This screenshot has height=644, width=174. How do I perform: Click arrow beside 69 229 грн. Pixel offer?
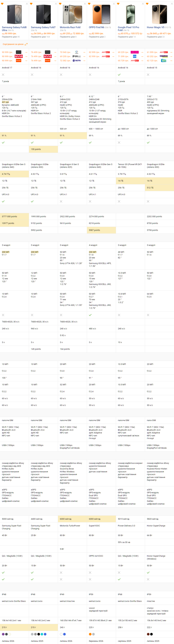point(142,52)
